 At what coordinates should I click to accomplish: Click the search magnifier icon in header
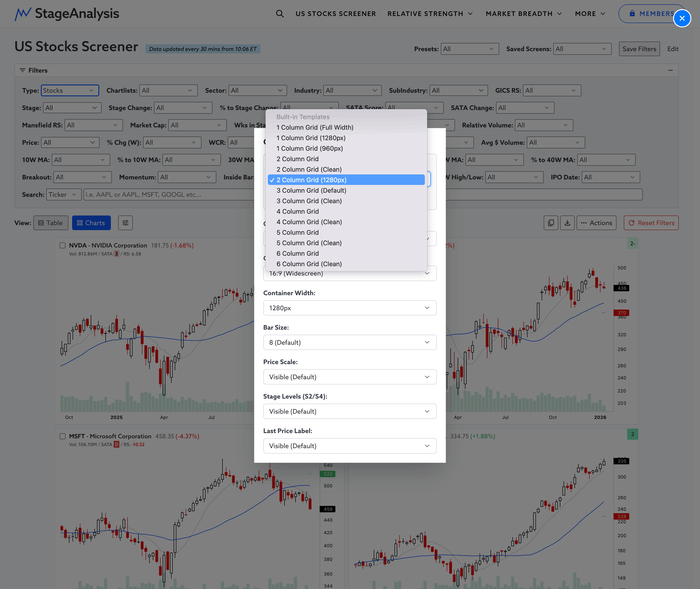279,14
